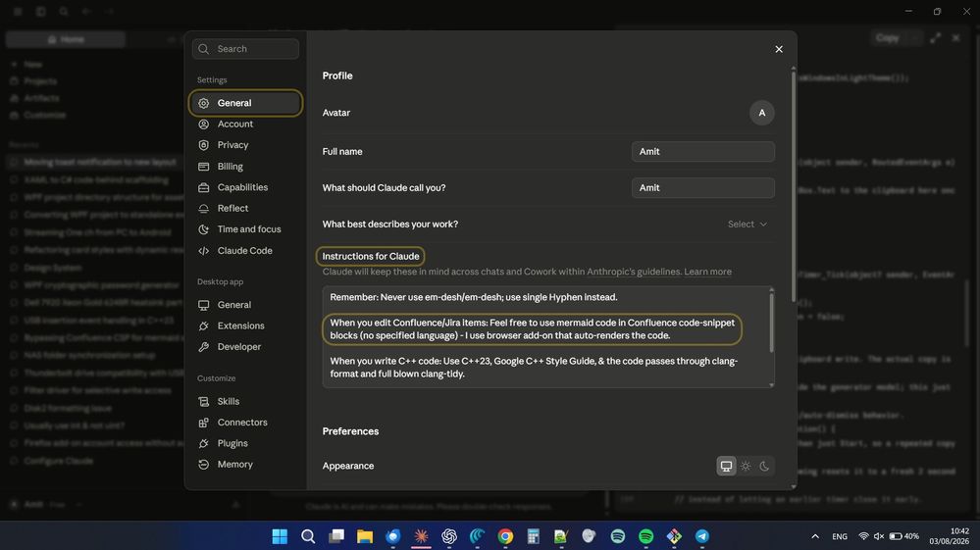Click the wrench icon beside Developer
This screenshot has height=550, width=980.
point(204,347)
